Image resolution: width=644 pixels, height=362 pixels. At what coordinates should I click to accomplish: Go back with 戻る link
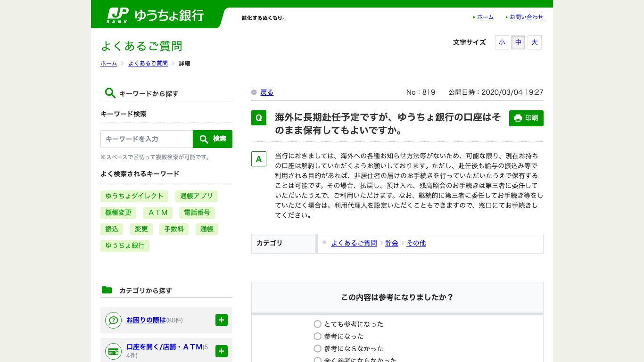pos(267,92)
